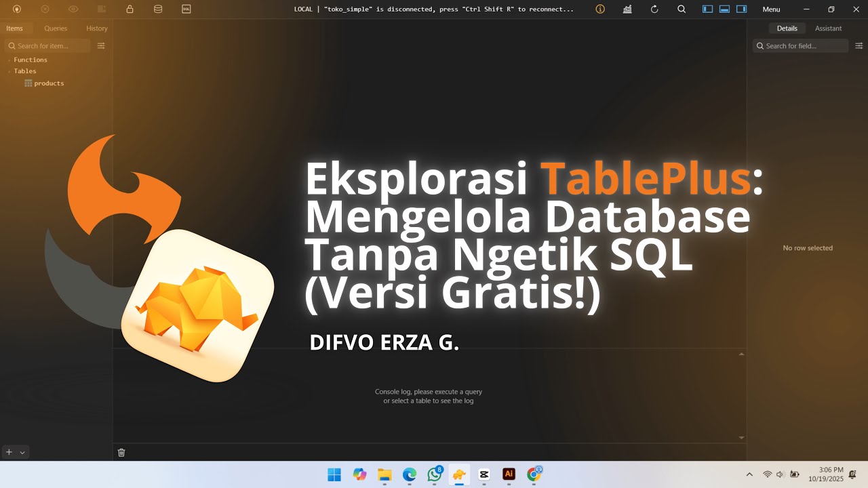
Task: Open the Windows Start menu
Action: pyautogui.click(x=334, y=474)
